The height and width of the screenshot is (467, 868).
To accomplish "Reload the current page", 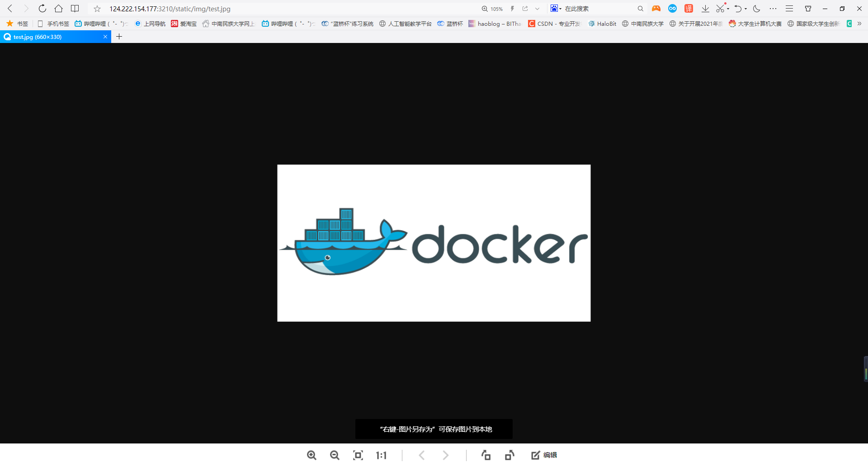I will pos(42,9).
